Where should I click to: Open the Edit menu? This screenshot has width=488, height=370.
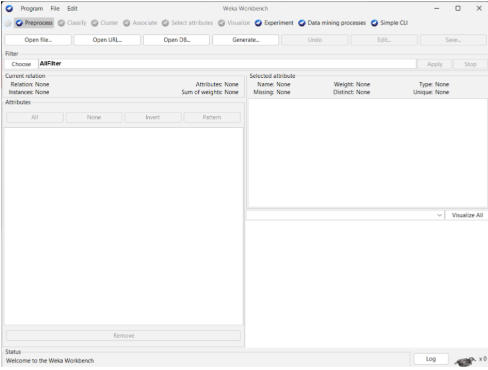[72, 9]
